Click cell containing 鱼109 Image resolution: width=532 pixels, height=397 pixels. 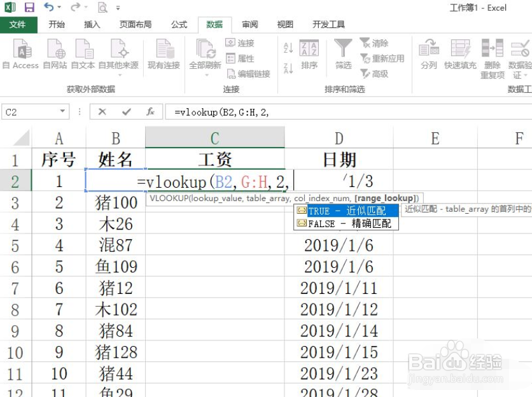click(x=116, y=267)
